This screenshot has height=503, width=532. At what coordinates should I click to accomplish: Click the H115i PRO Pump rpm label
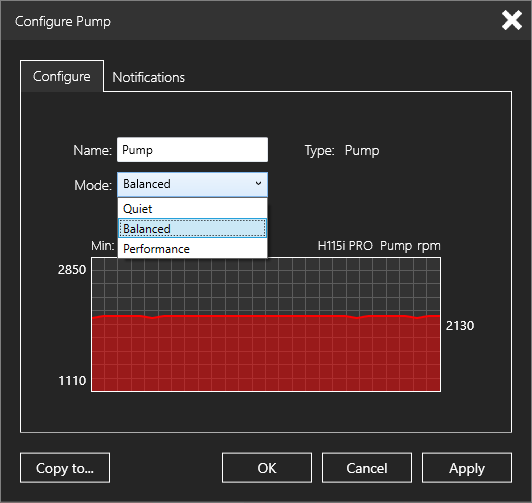[379, 246]
